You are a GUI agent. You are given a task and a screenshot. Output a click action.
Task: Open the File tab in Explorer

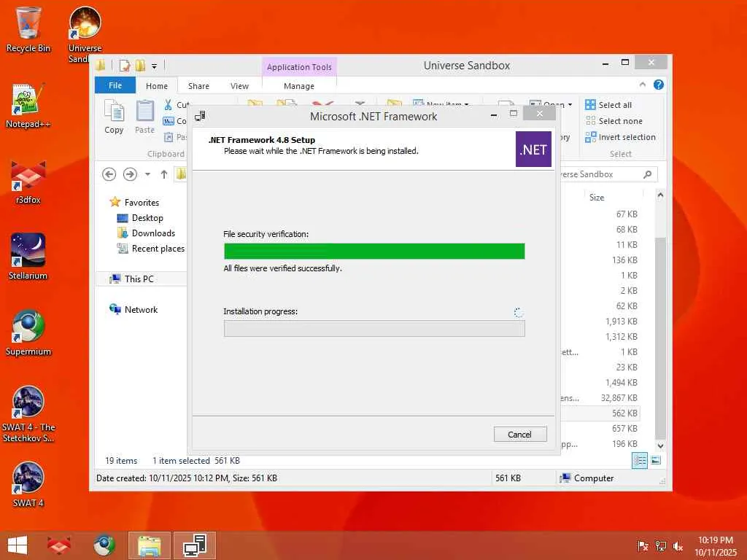click(x=115, y=85)
